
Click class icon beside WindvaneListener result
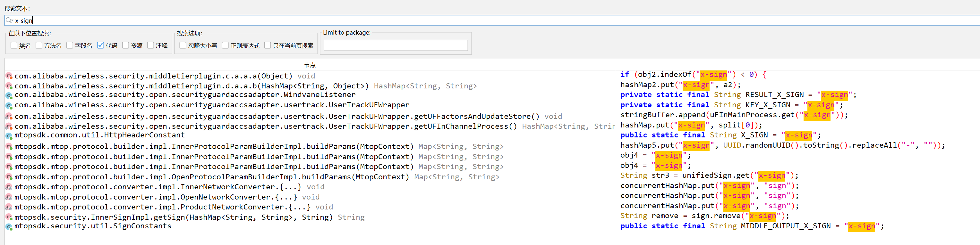tap(9, 95)
